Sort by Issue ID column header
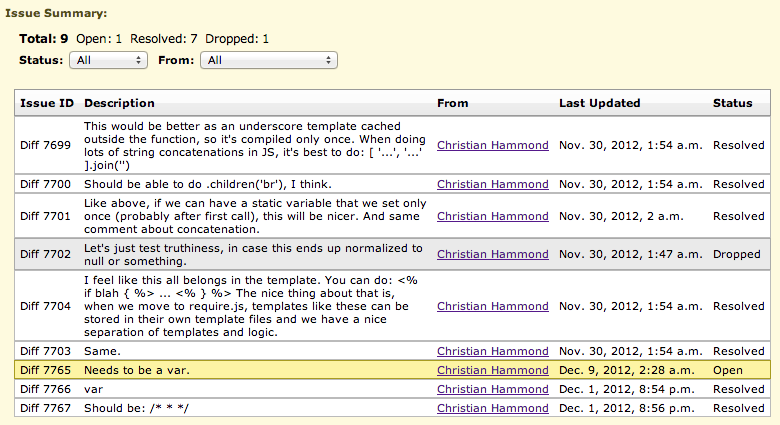The image size is (780, 425). tap(47, 103)
